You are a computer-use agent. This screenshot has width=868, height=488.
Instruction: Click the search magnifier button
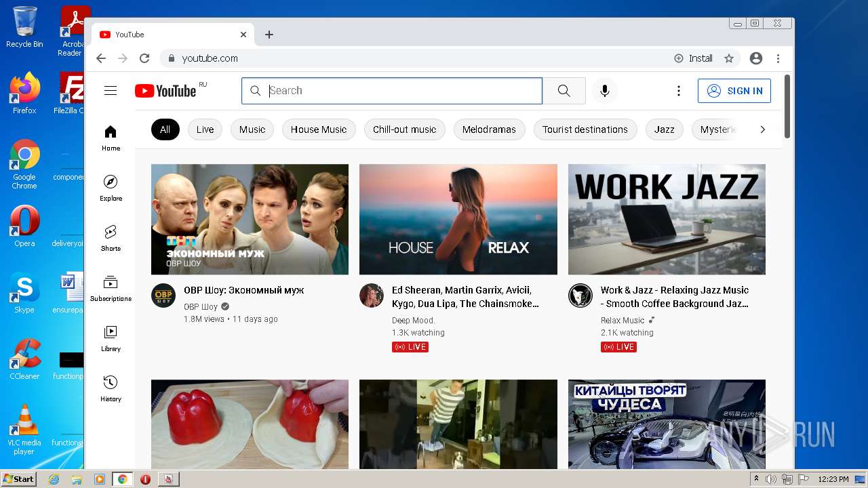(564, 91)
